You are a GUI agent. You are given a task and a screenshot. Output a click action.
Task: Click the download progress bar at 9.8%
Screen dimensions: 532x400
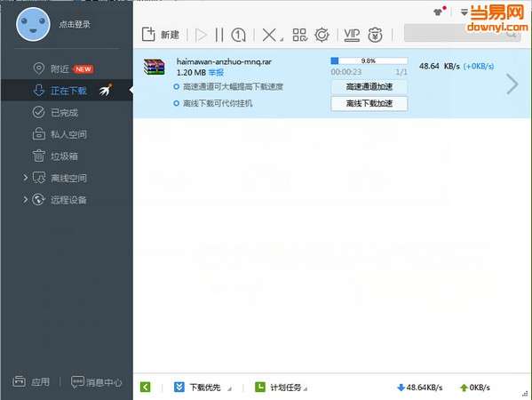point(369,60)
